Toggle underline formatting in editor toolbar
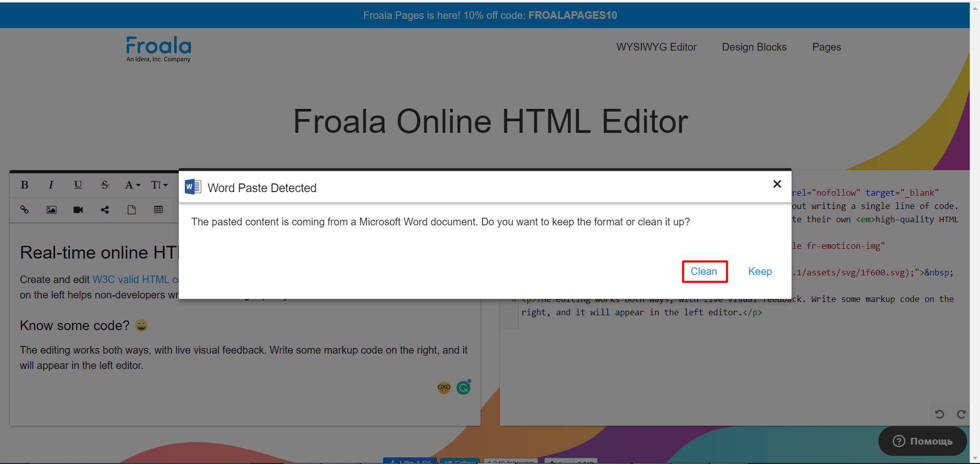This screenshot has height=464, width=980. tap(78, 185)
